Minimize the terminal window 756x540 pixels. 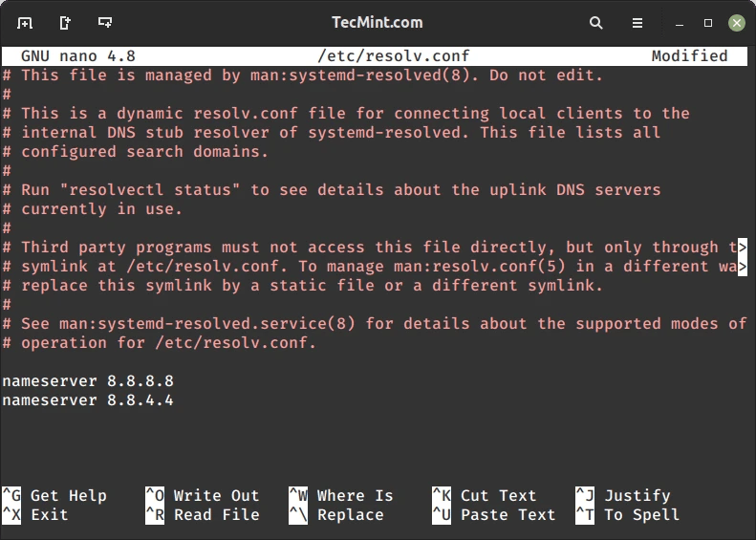click(680, 22)
